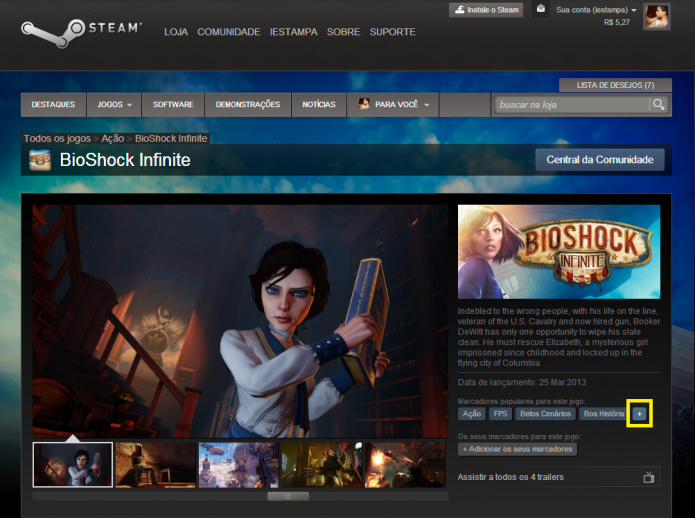The image size is (695, 518).
Task: Click Instale o Steam button
Action: pos(486,10)
